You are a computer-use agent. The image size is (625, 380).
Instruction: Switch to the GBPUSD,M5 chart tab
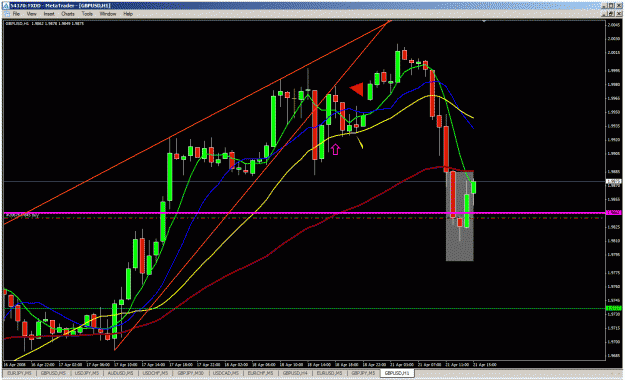pyautogui.click(x=53, y=373)
